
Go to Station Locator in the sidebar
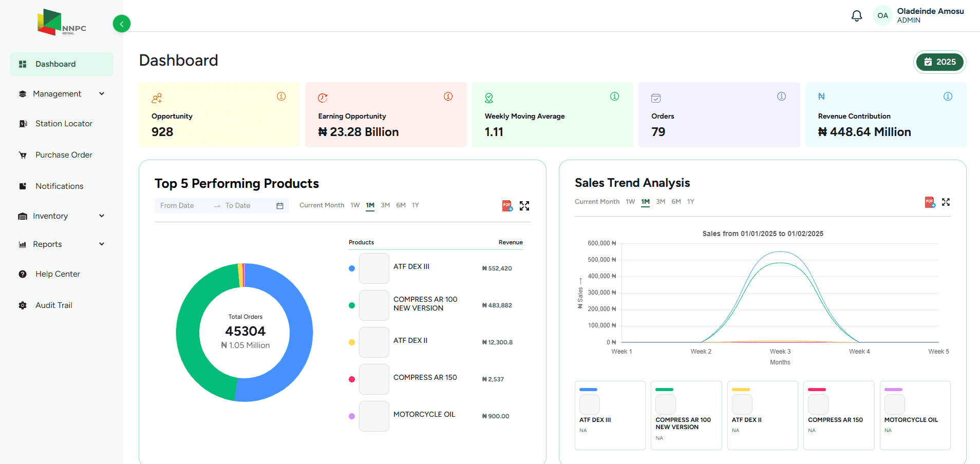pyautogui.click(x=64, y=123)
